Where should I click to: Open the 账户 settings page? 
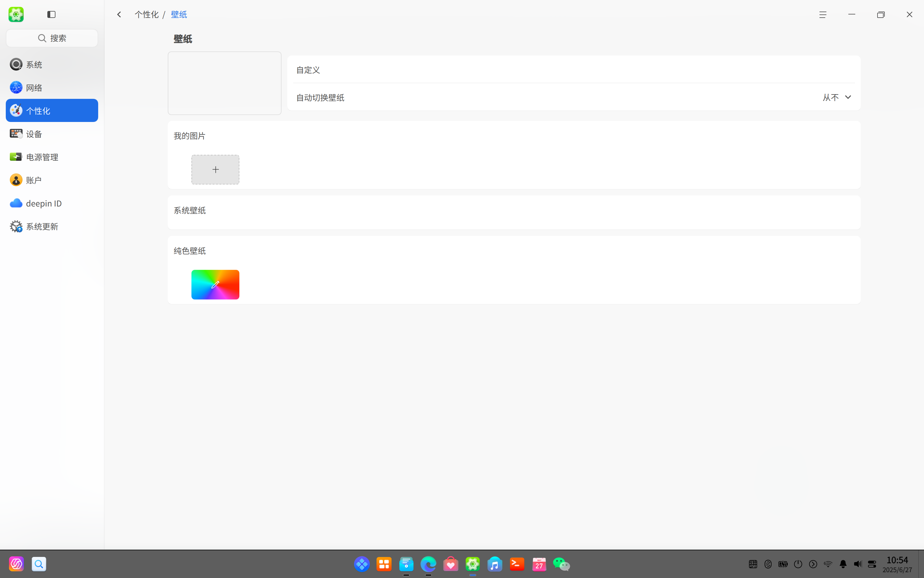52,180
